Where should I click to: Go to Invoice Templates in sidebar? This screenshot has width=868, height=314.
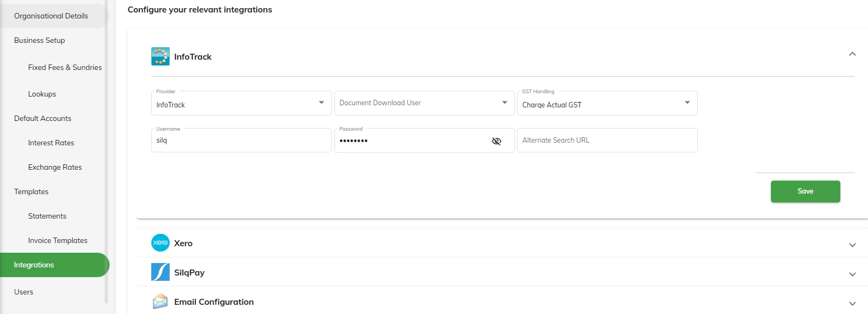(57, 240)
